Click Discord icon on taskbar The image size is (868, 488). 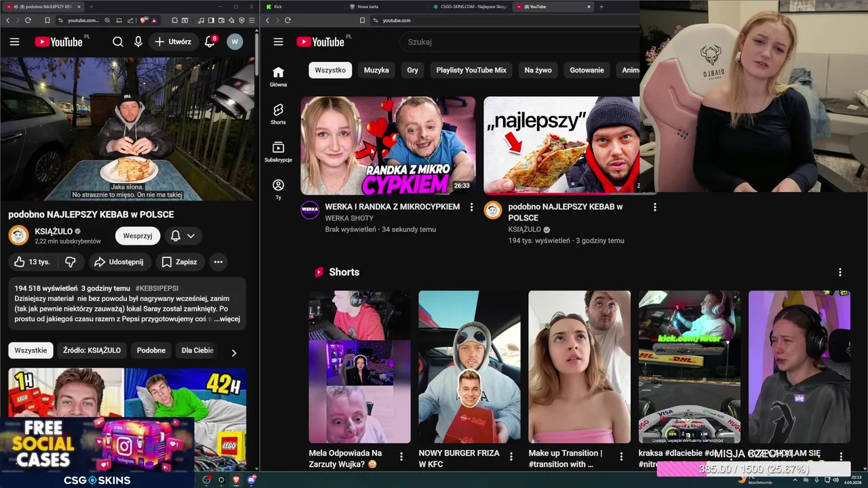click(252, 480)
